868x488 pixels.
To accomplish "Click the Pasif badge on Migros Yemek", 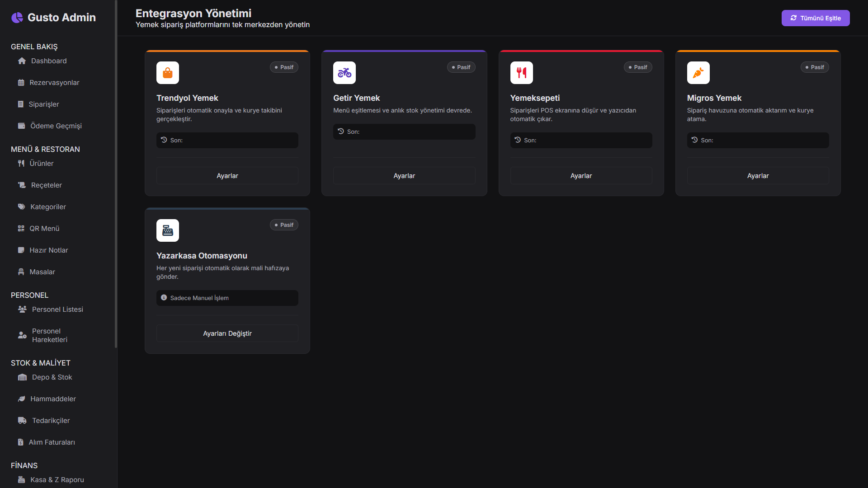I will point(815,67).
